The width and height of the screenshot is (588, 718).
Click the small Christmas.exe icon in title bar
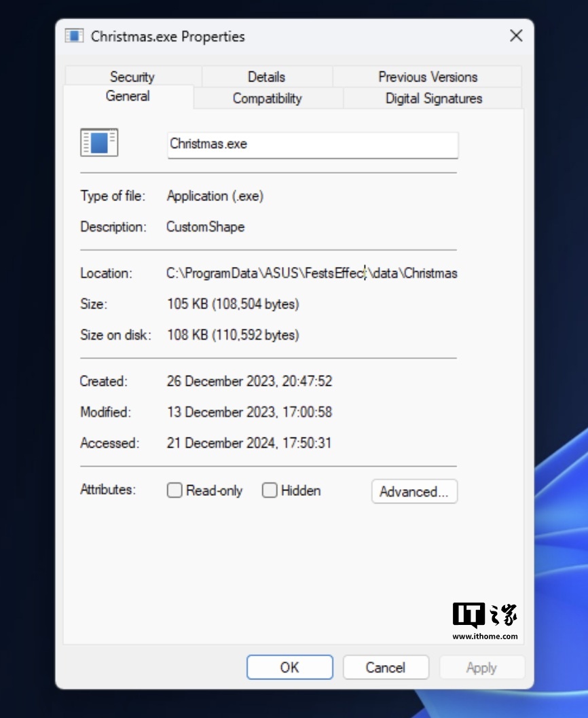[x=74, y=36]
